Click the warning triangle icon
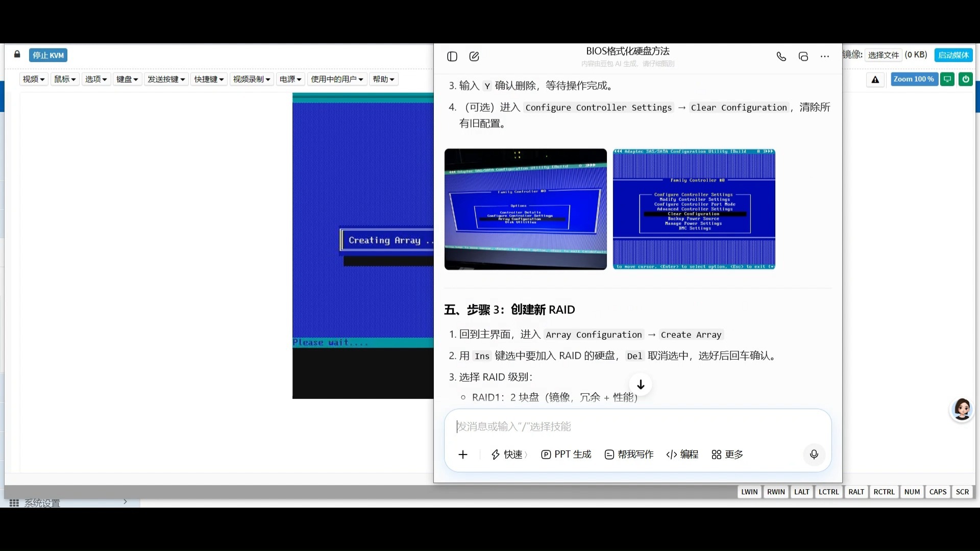The width and height of the screenshot is (980, 551). tap(875, 79)
